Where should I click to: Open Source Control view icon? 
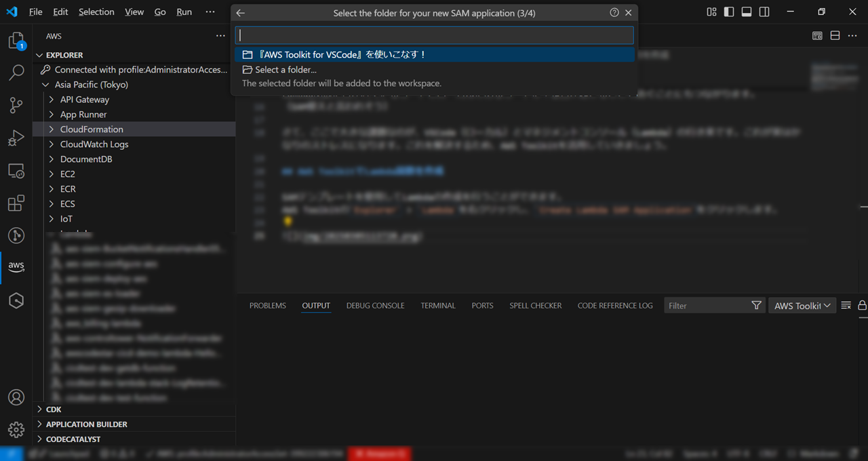[x=16, y=105]
